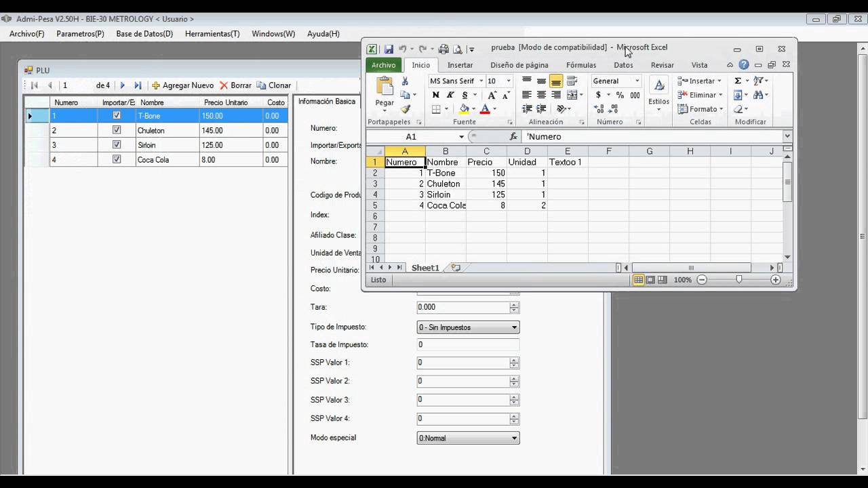Switch to Page Layout view in status bar

click(x=650, y=279)
